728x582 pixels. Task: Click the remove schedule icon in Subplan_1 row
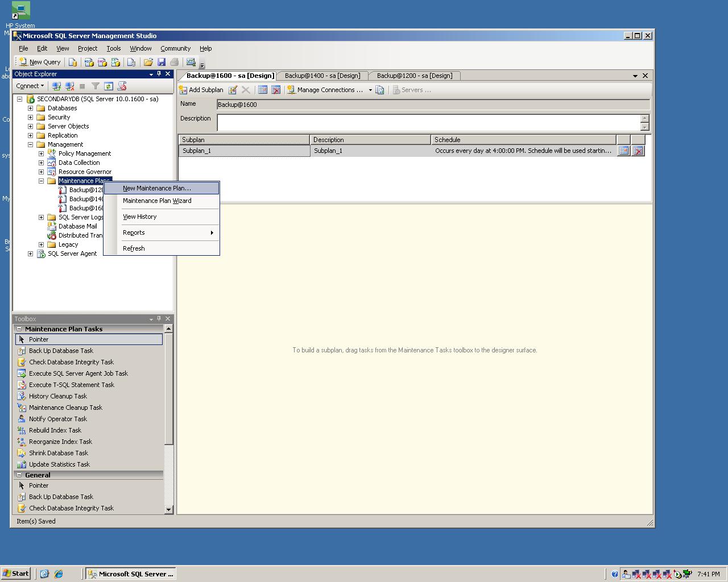point(638,151)
